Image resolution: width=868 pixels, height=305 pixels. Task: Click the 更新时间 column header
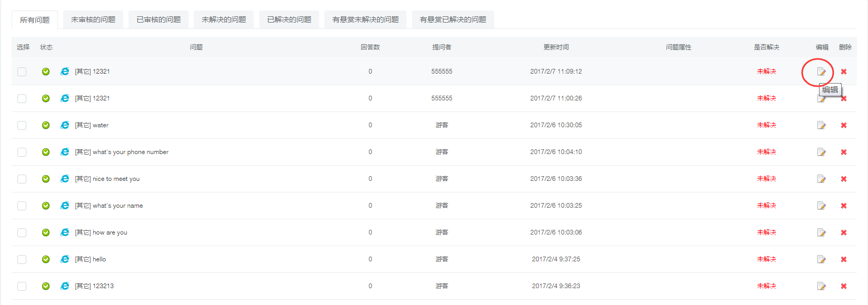coord(556,47)
